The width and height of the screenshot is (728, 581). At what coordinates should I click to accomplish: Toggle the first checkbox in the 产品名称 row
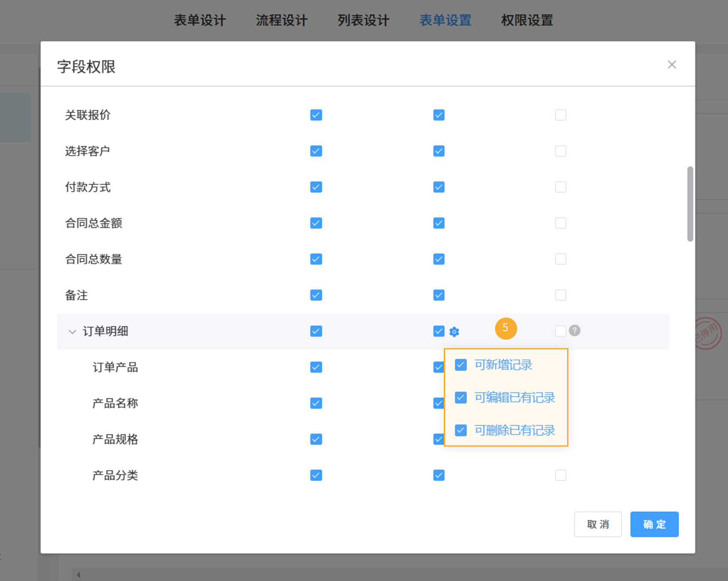tap(316, 403)
